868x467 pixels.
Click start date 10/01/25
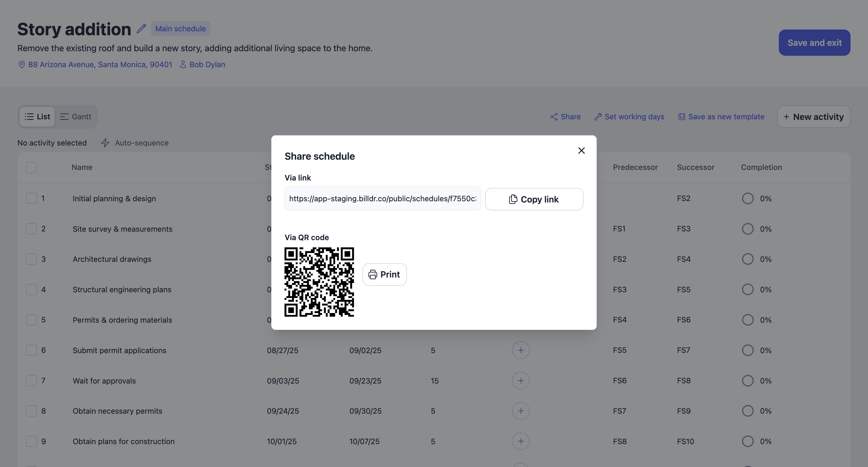coord(282,441)
